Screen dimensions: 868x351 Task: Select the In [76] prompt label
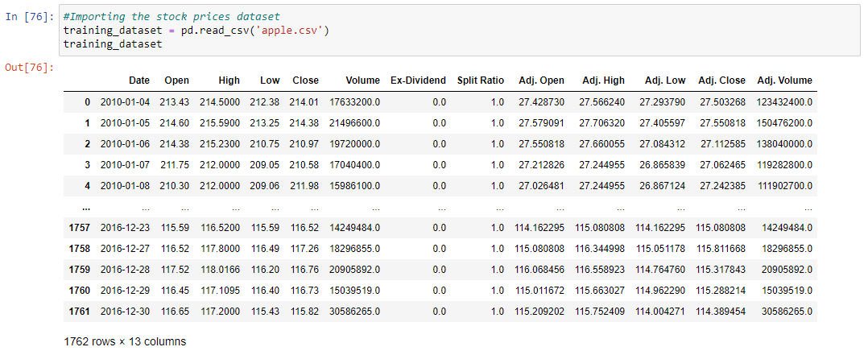coord(29,16)
